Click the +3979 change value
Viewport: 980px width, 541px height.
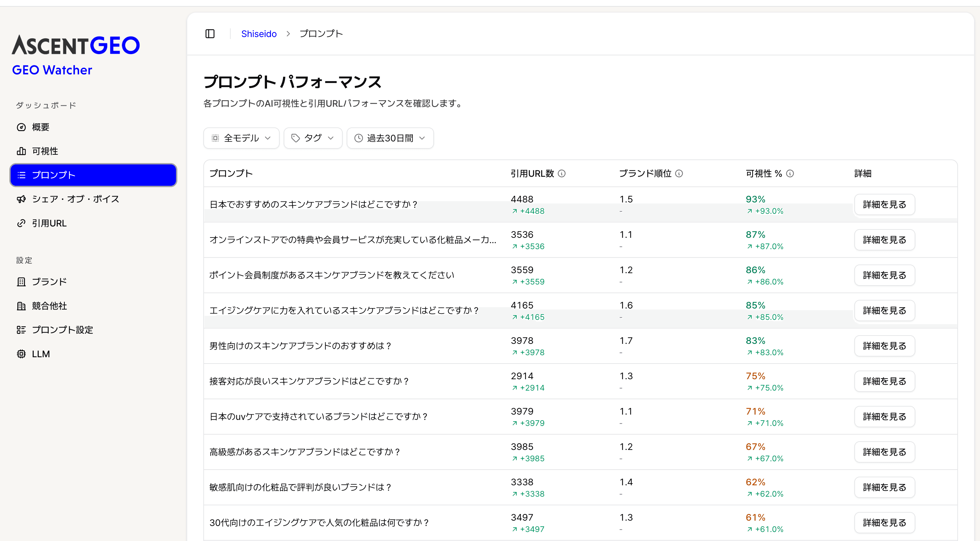click(x=532, y=423)
